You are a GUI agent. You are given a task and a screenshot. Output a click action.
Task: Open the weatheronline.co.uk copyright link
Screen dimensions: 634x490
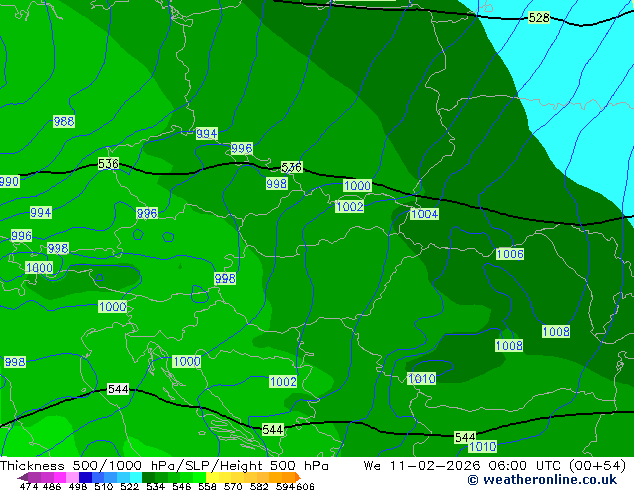542,479
